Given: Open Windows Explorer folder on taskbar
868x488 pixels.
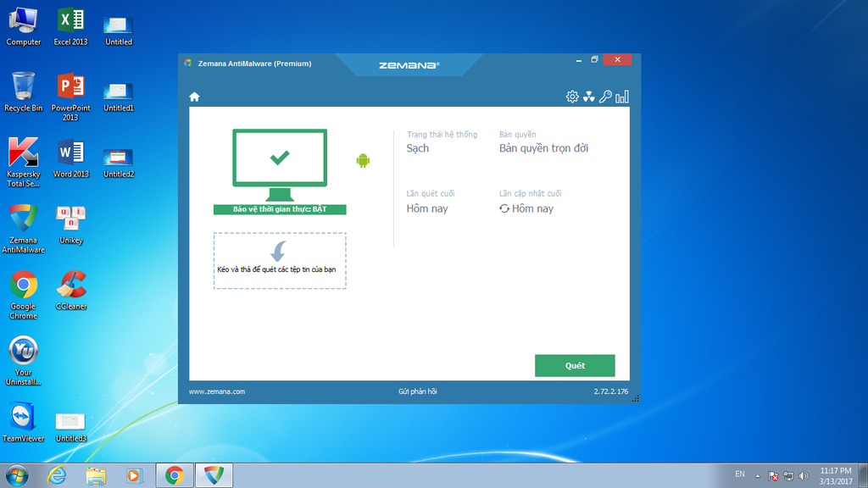Looking at the screenshot, I should tap(96, 475).
